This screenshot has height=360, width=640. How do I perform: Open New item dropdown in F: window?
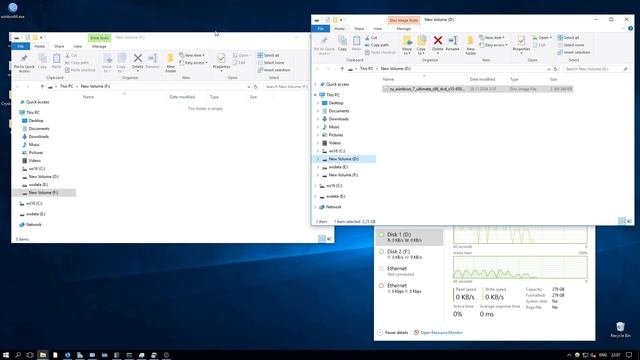click(x=192, y=55)
